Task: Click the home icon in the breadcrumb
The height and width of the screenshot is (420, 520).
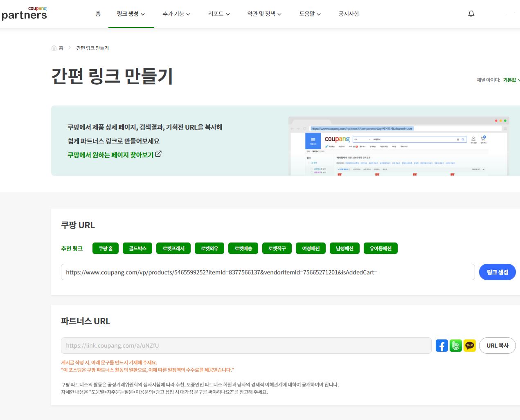Action: pyautogui.click(x=54, y=48)
